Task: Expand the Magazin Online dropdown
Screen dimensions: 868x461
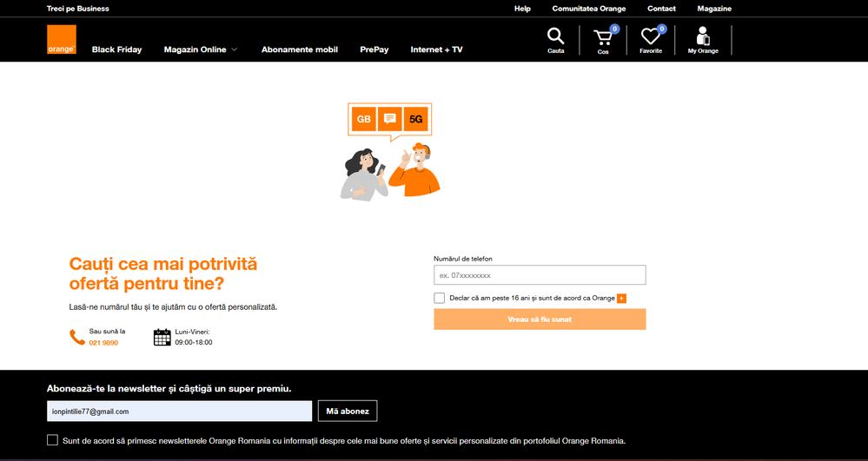Action: 201,49
